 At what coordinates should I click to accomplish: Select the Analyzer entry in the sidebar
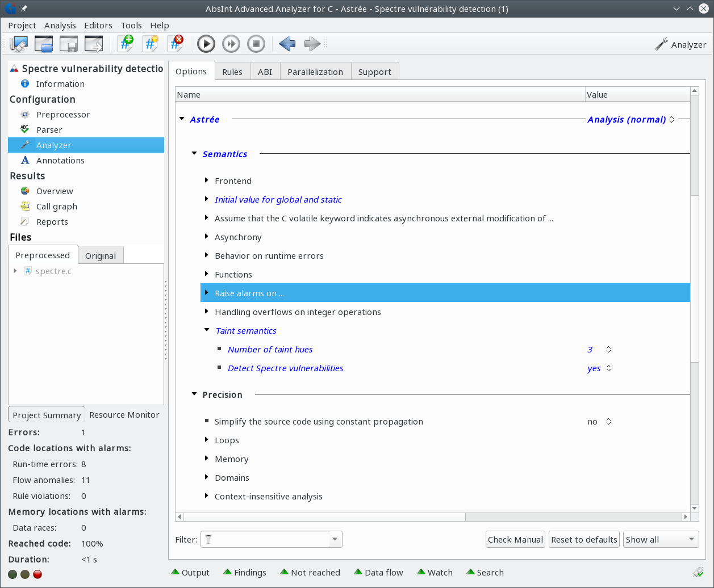86,145
